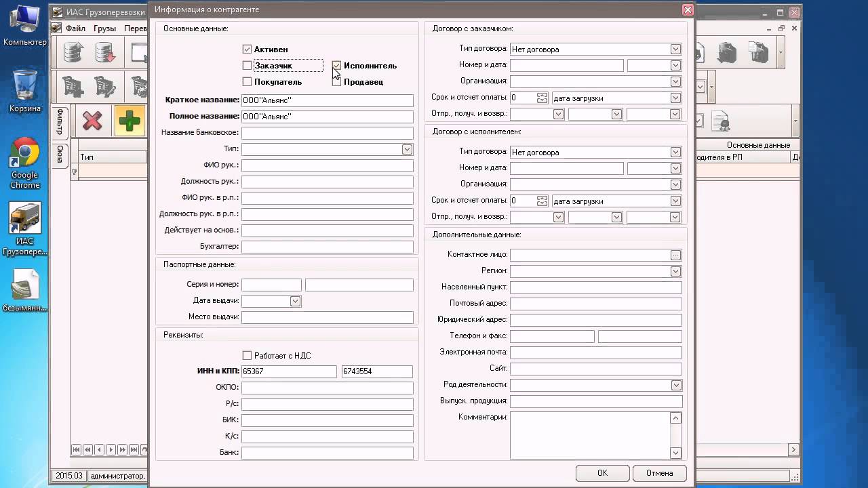Click the database upload icon in main toolbar
Viewport: 868px width, 488px height.
tap(73, 53)
